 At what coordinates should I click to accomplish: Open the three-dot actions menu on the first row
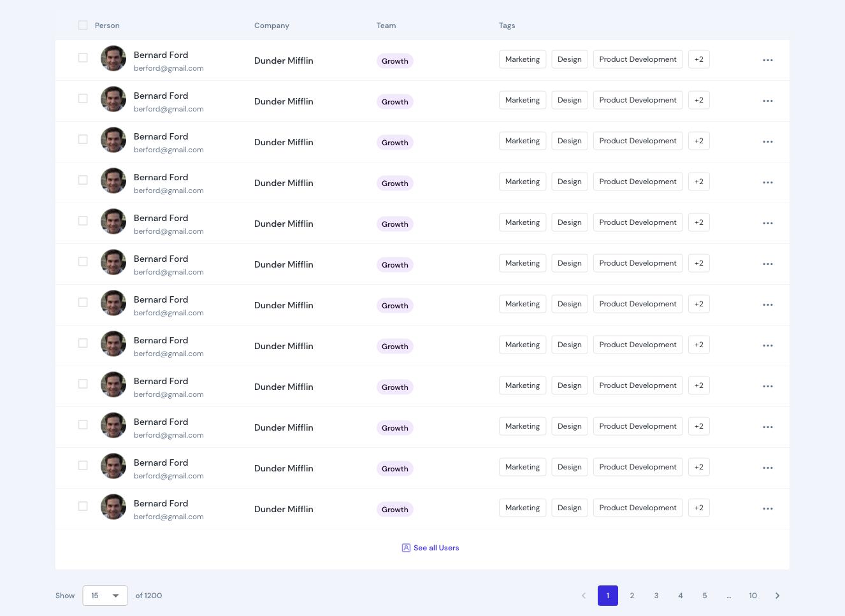click(x=767, y=60)
